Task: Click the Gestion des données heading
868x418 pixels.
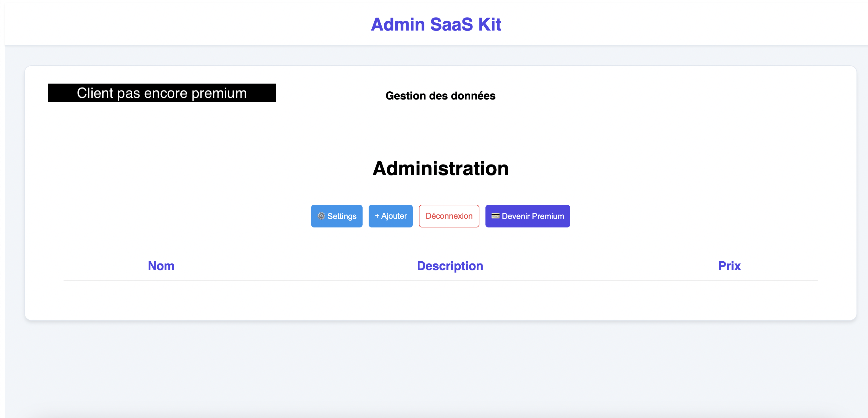Action: pos(440,96)
